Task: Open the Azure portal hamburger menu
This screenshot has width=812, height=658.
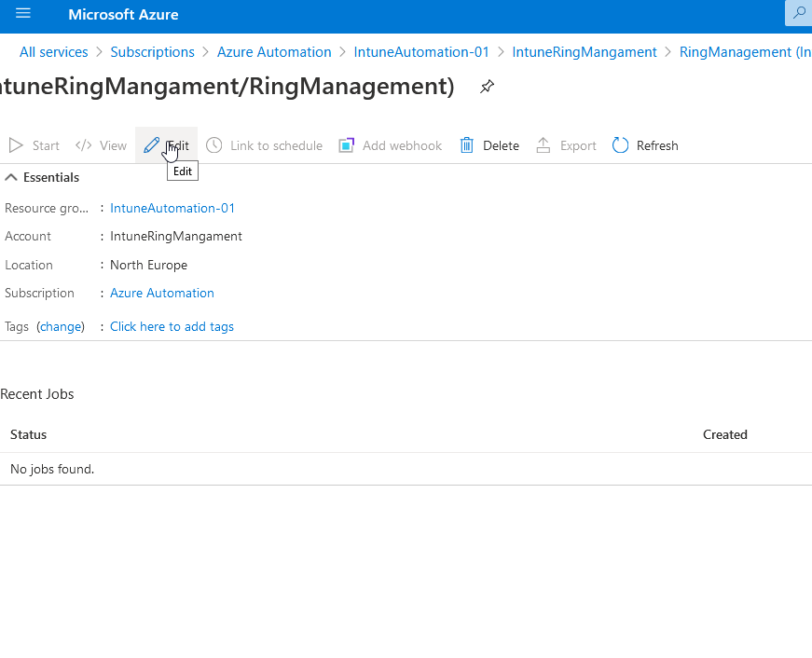Action: [x=23, y=13]
